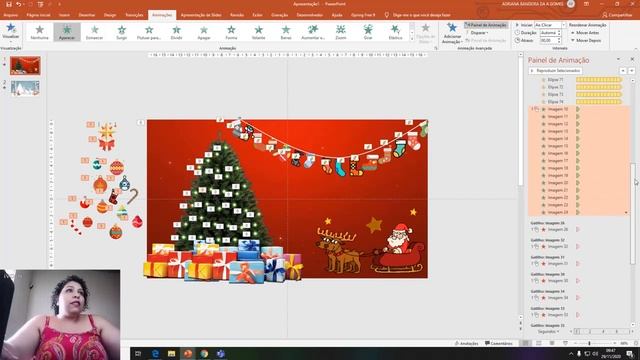Toggle the Painel de Animação ribbon button
The width and height of the screenshot is (640, 360).
pyautogui.click(x=486, y=25)
